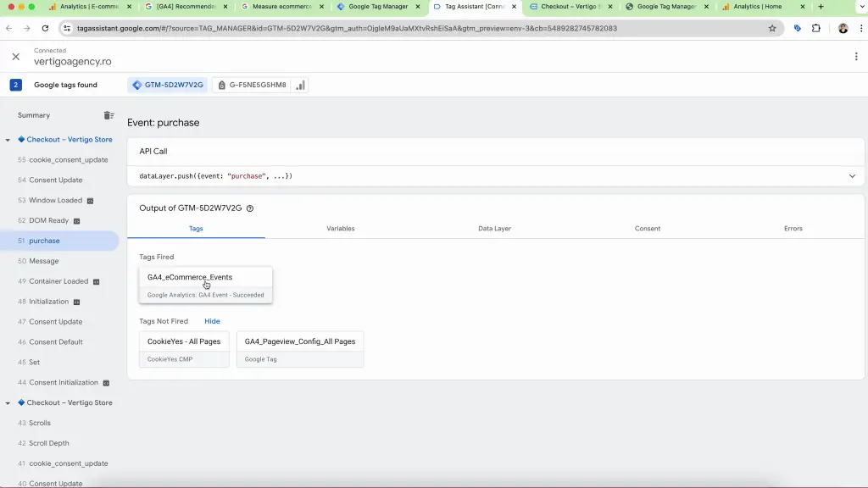The image size is (868, 488).
Task: Click the Hide link next to Tags Not Fired
Action: click(212, 322)
